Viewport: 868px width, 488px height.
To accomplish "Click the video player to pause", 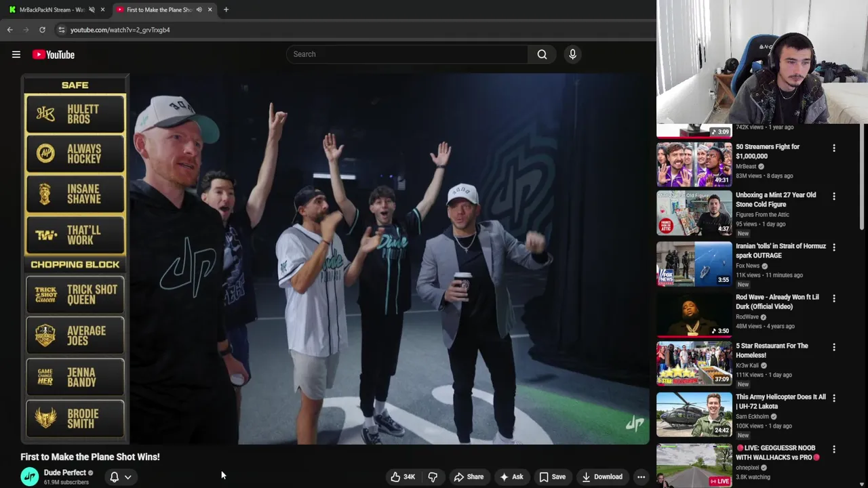I will (x=335, y=259).
